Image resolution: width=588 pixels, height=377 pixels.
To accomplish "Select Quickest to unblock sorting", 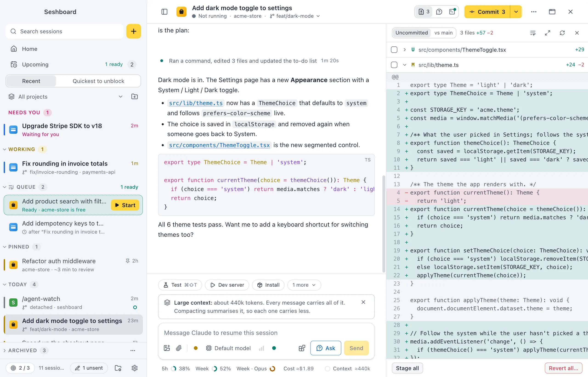I will [98, 81].
